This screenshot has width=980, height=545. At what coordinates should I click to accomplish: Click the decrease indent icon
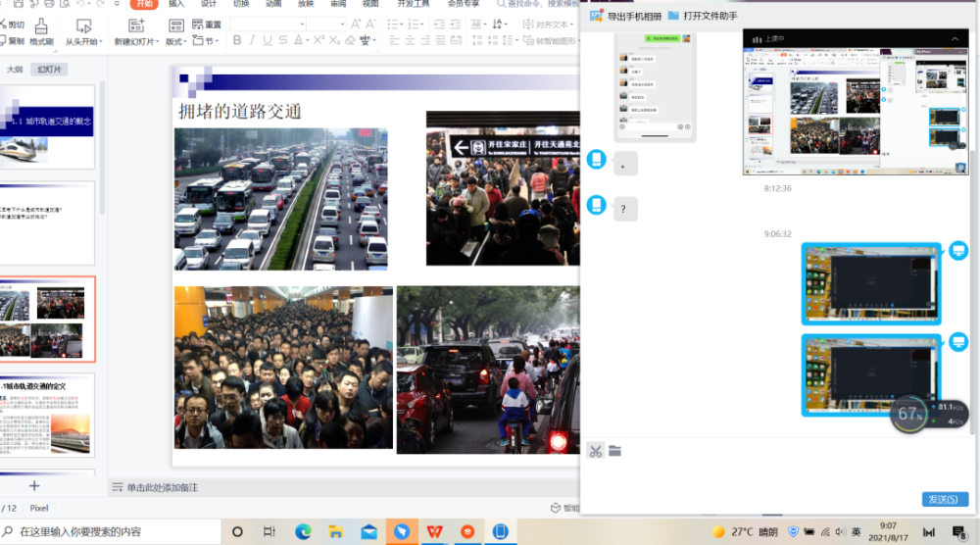click(x=439, y=24)
